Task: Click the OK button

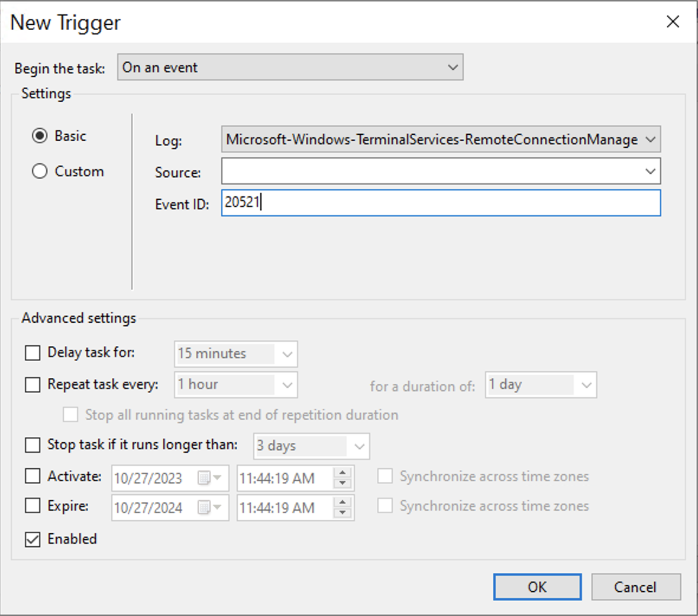Action: (x=537, y=587)
